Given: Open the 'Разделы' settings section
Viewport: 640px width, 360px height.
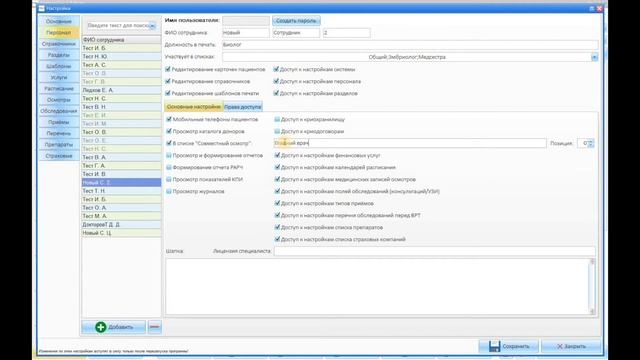Looking at the screenshot, I should click(x=59, y=55).
